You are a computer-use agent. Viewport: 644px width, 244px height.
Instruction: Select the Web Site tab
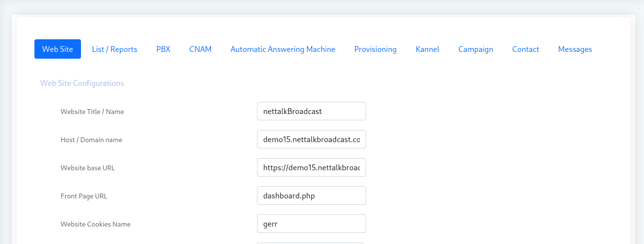(58, 49)
